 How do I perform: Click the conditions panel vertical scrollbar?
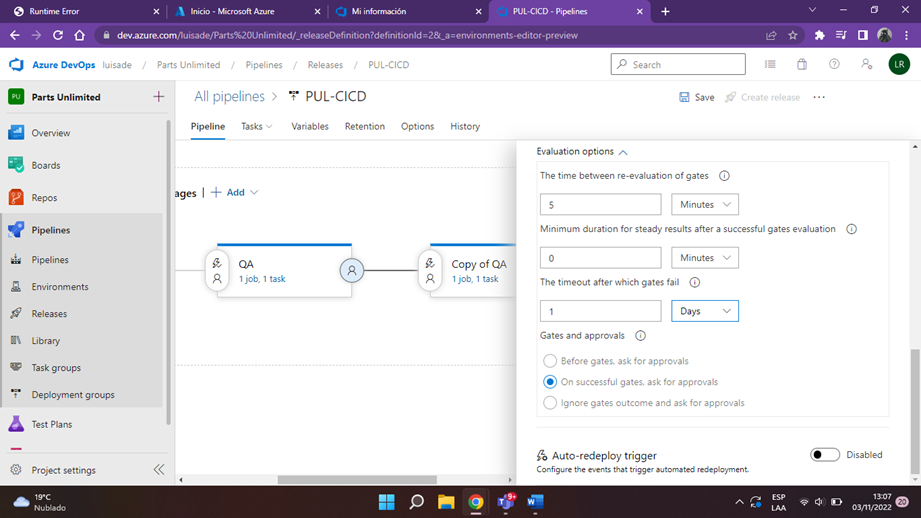tap(915, 411)
